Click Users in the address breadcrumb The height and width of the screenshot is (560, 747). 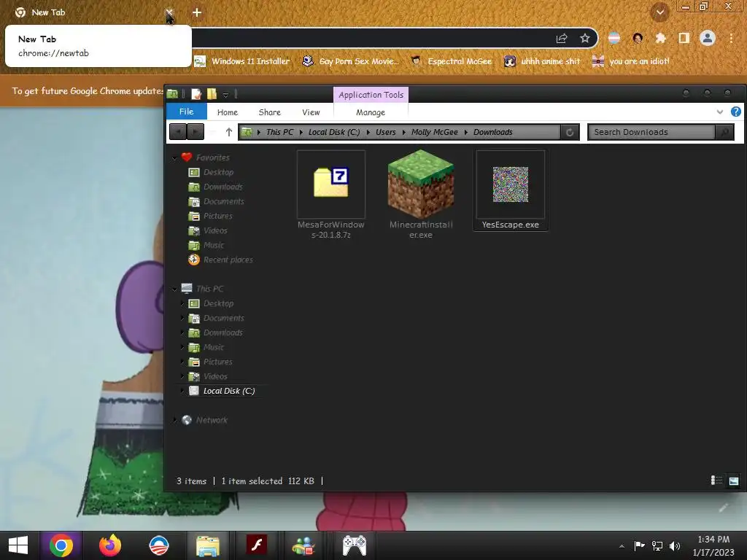(x=385, y=132)
